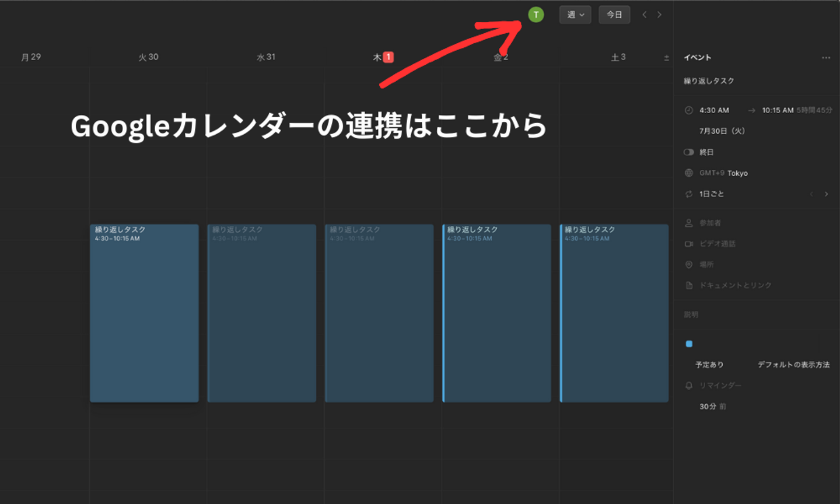Add a video call with ビデオ通話
The image size is (840, 504).
pyautogui.click(x=717, y=244)
